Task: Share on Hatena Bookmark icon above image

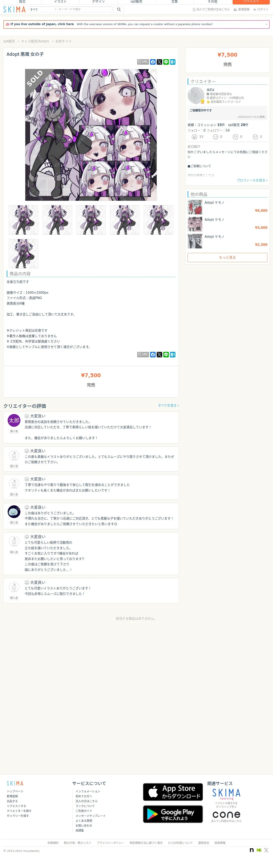Action: point(173,62)
